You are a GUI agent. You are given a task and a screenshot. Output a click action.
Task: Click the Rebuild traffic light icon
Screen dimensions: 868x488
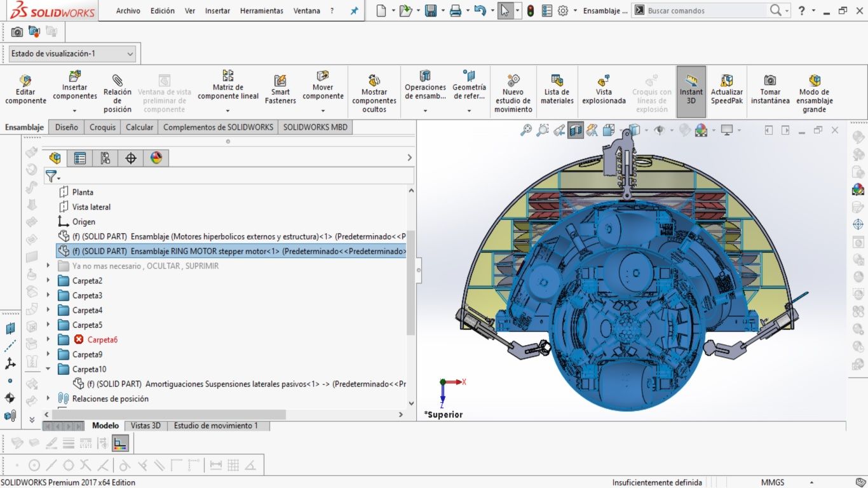[x=531, y=11]
